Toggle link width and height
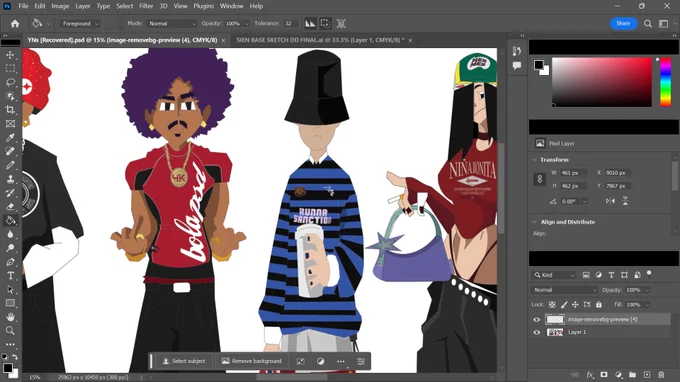The image size is (680, 382). coord(539,179)
